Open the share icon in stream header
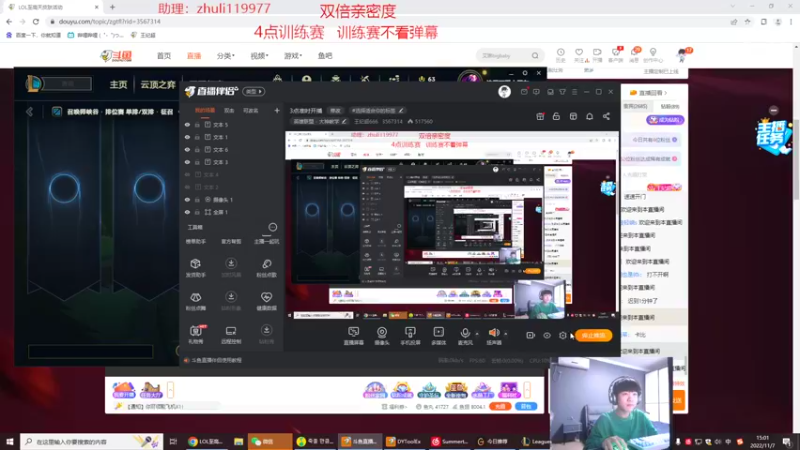This screenshot has width=800, height=450. pos(606,116)
